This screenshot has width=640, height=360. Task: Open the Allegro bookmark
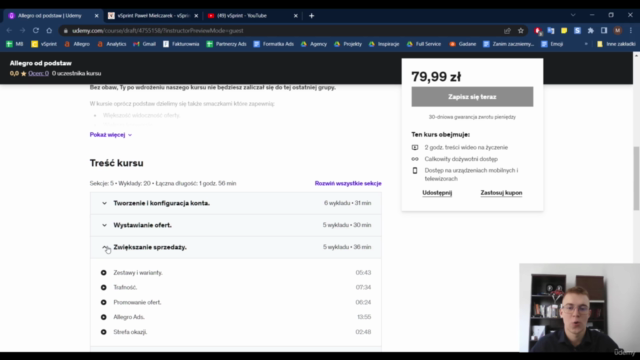click(77, 44)
